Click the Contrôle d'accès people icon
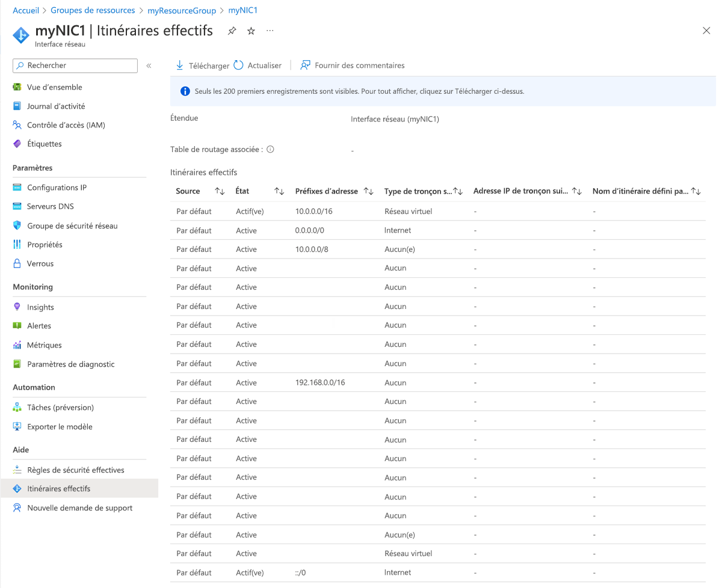722x588 pixels. [x=17, y=125]
